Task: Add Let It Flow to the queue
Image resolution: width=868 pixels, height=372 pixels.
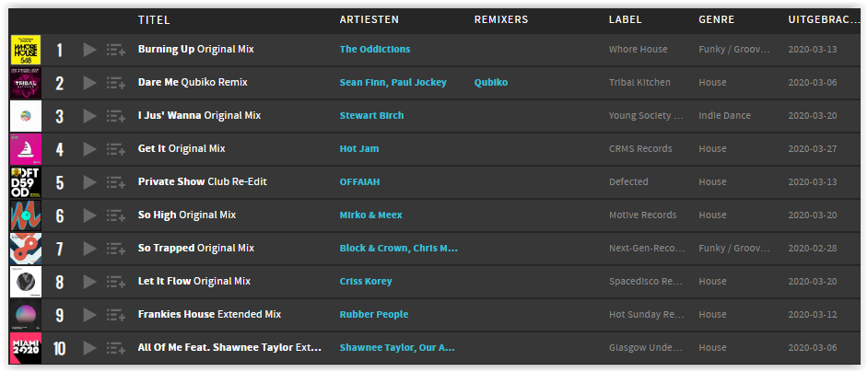Action: pos(116,282)
